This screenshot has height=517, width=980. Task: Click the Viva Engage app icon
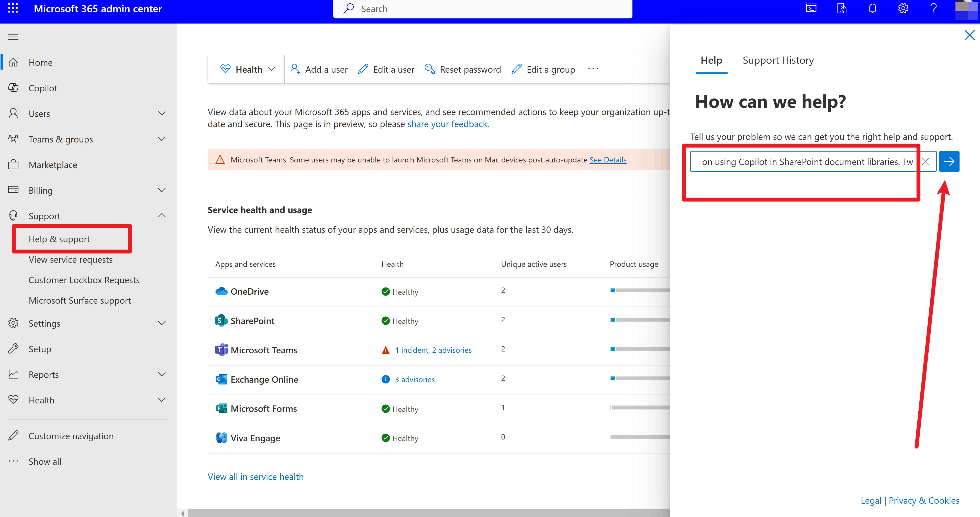(x=221, y=438)
